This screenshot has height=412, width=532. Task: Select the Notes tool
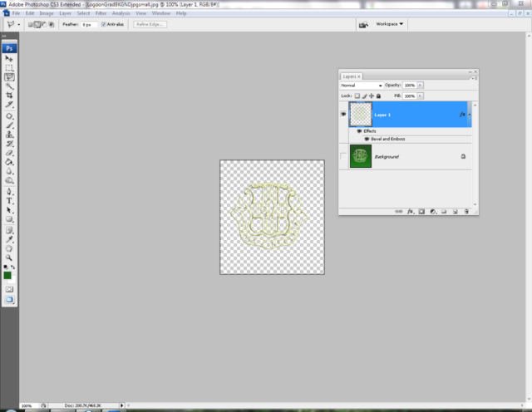9,231
